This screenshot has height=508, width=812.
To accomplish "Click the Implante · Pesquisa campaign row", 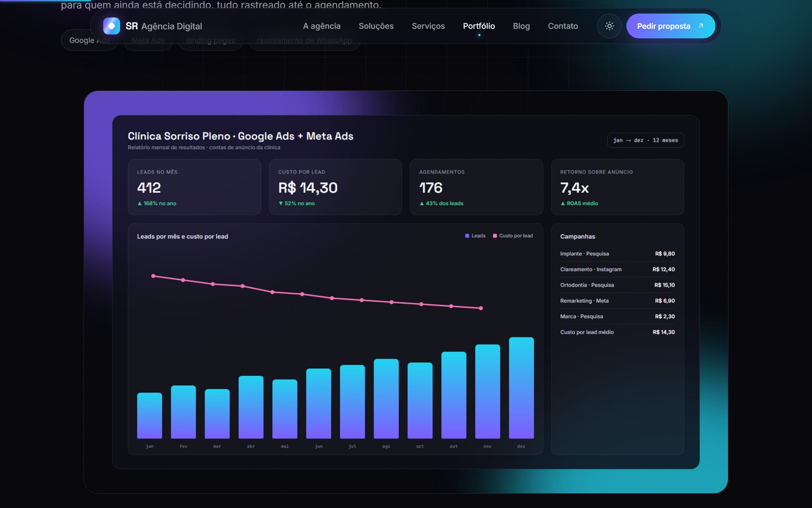I will pos(617,254).
